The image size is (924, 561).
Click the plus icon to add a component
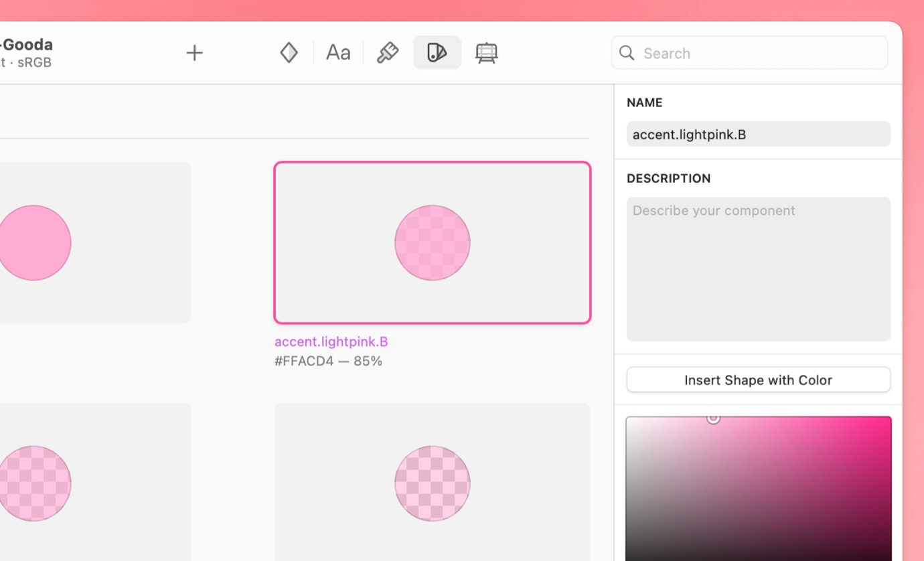point(194,53)
